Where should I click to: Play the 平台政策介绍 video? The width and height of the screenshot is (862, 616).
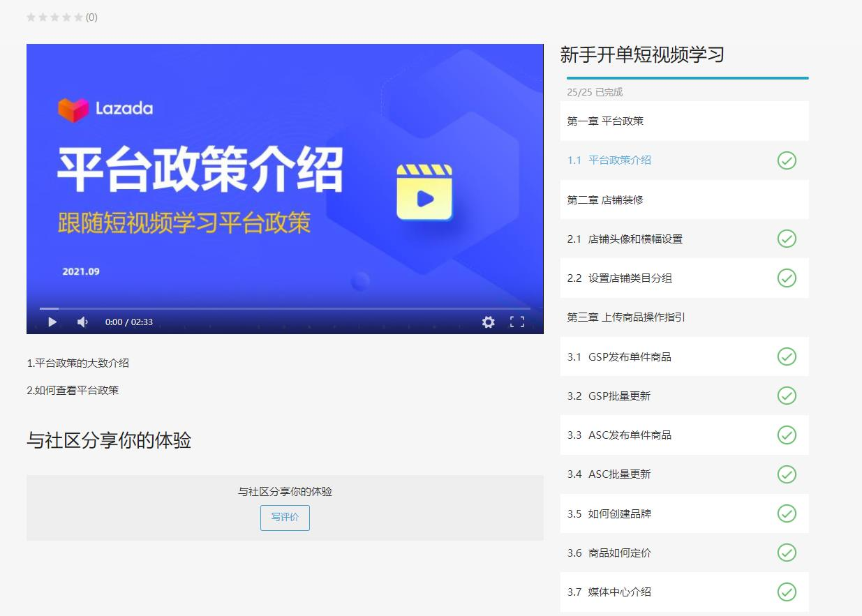click(x=52, y=322)
